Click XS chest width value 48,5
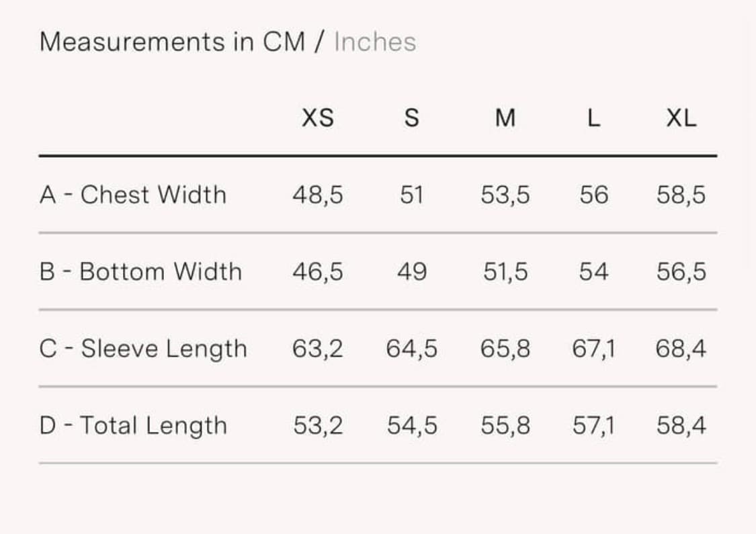Image resolution: width=756 pixels, height=534 pixels. (x=317, y=195)
